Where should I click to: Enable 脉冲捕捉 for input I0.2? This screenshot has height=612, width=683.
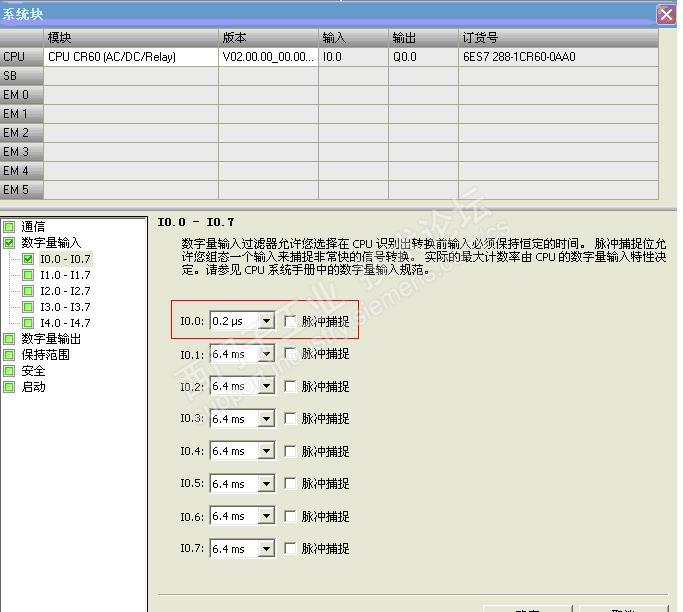tap(290, 386)
